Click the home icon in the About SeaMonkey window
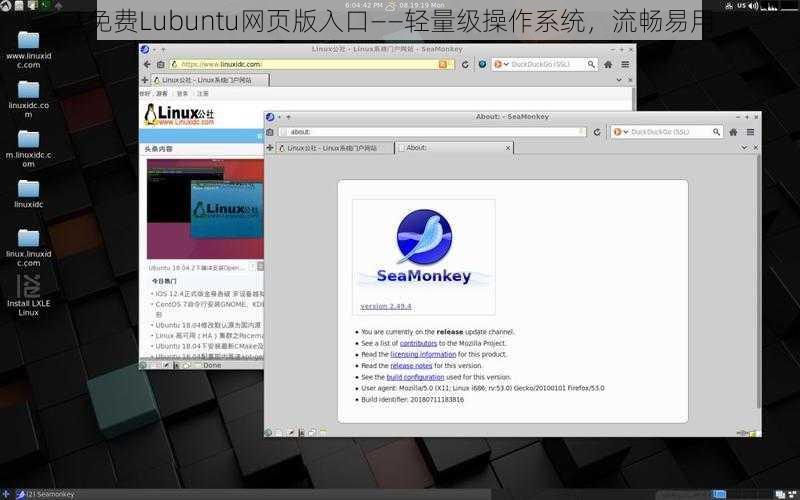800x500 pixels. 733,132
